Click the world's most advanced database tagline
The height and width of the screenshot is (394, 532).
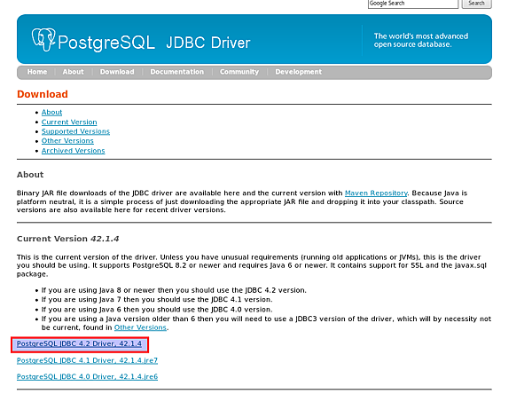pos(421,41)
